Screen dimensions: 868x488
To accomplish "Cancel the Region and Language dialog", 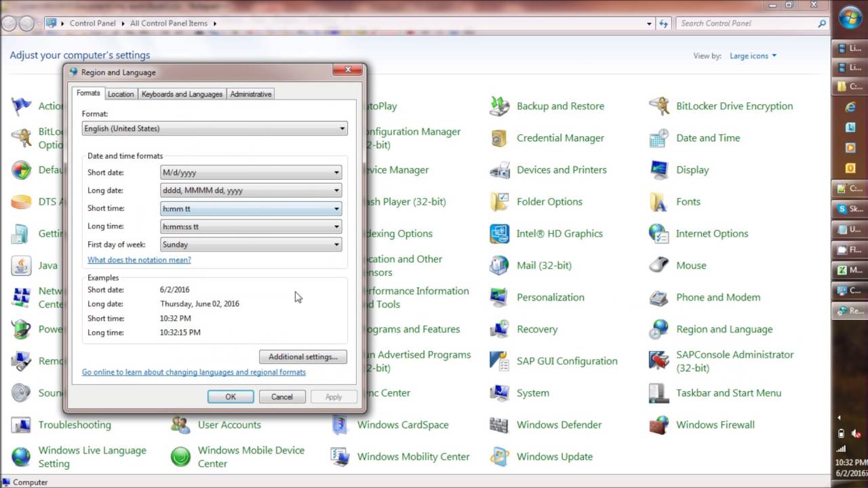I will (282, 396).
